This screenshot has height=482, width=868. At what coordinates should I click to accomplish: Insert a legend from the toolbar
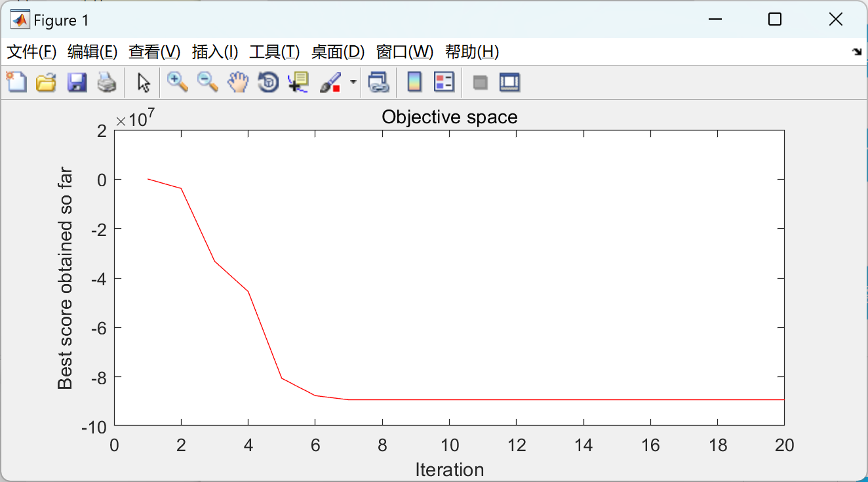click(444, 82)
